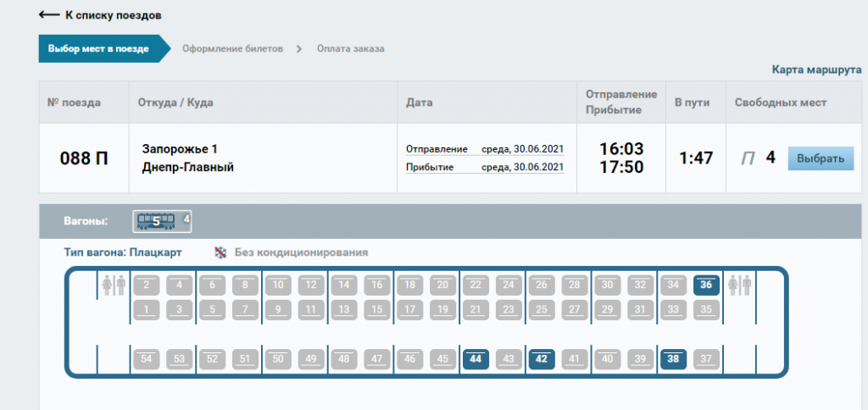The height and width of the screenshot is (410, 868).
Task: Click 'К списку поездов' link
Action: pos(113,15)
